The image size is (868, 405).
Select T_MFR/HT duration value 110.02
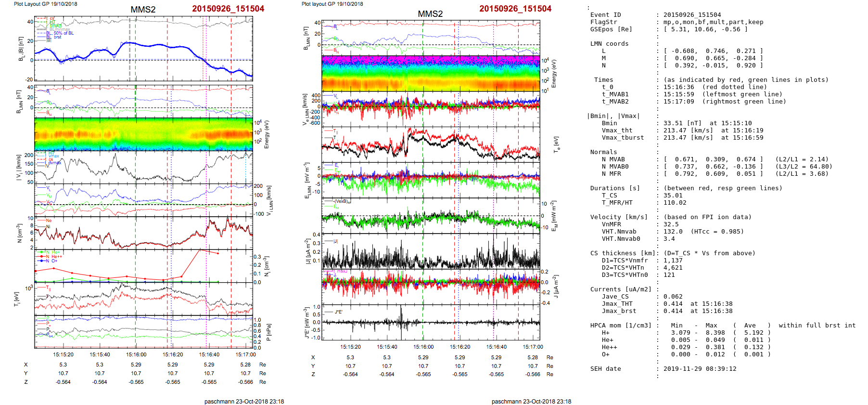tap(675, 203)
